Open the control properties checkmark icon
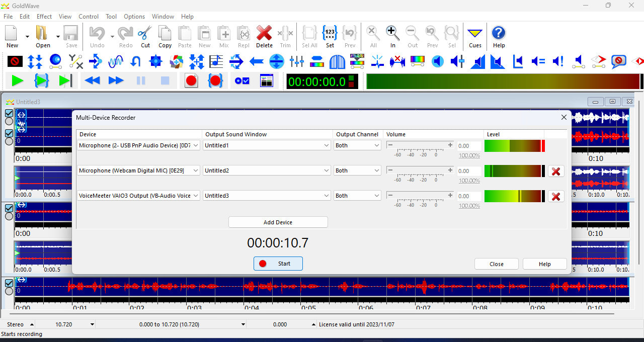 242,80
